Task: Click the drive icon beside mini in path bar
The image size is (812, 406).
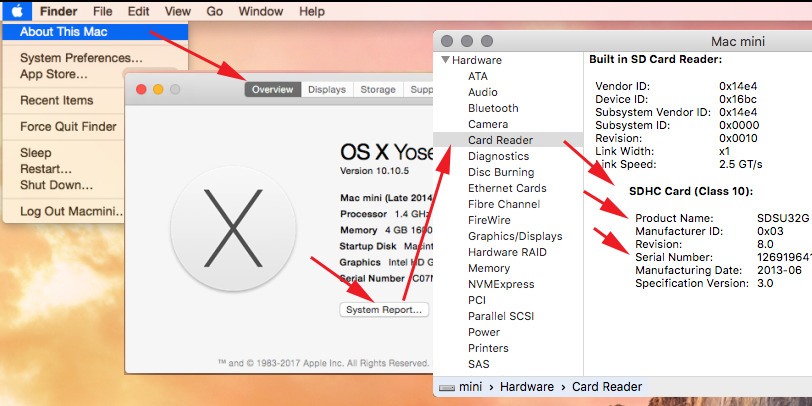Action: click(446, 387)
